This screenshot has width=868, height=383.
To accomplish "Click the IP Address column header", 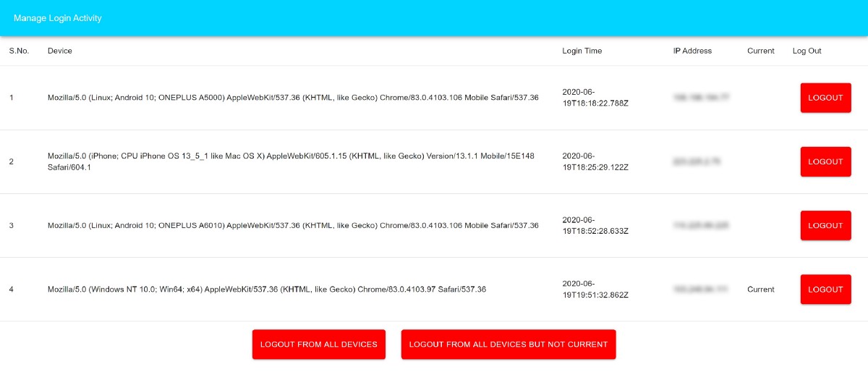I will pyautogui.click(x=692, y=51).
